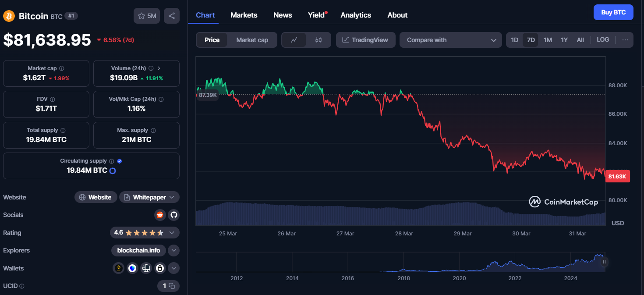Open the Reddit social link
Image resolution: width=644 pixels, height=295 pixels.
pos(160,215)
